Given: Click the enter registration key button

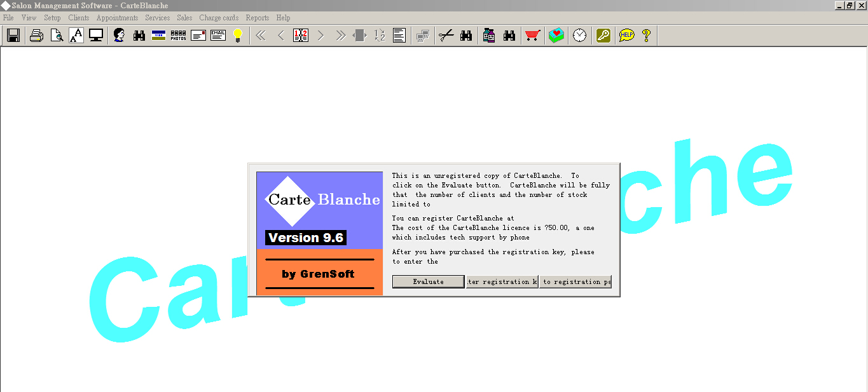Looking at the screenshot, I should tap(502, 281).
